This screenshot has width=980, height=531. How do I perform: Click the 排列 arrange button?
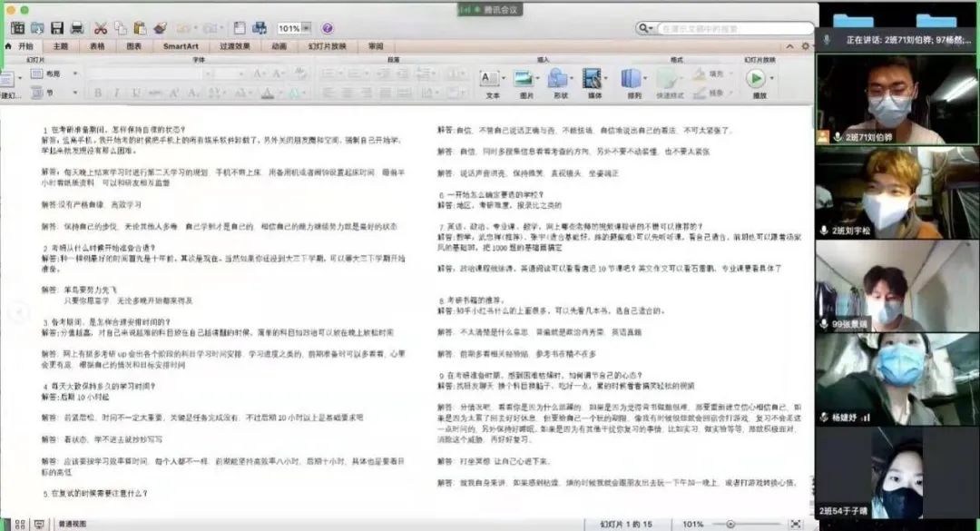coord(633,81)
